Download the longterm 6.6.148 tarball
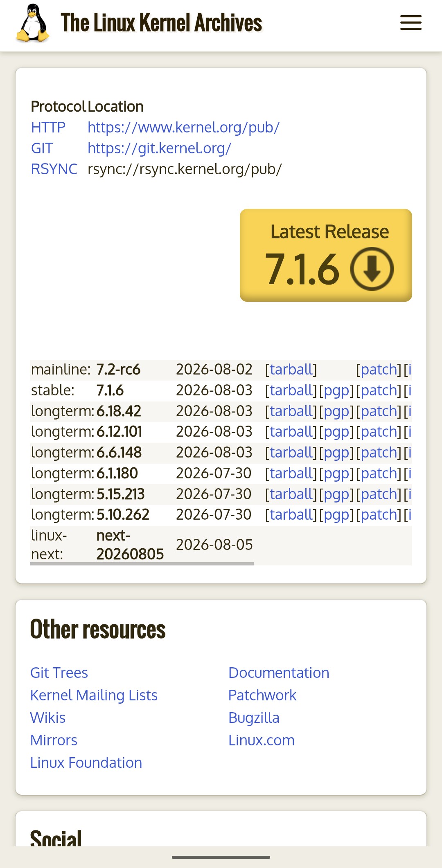The height and width of the screenshot is (868, 442). coord(291,453)
